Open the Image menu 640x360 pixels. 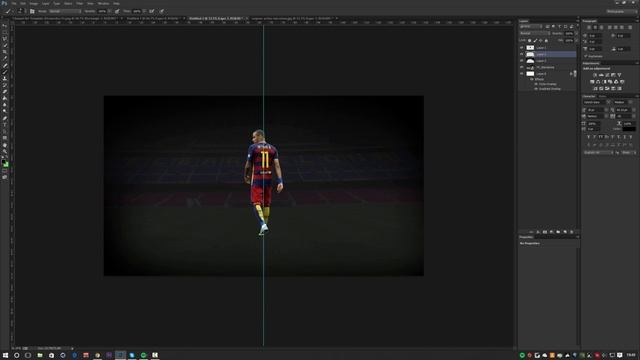[x=33, y=3]
